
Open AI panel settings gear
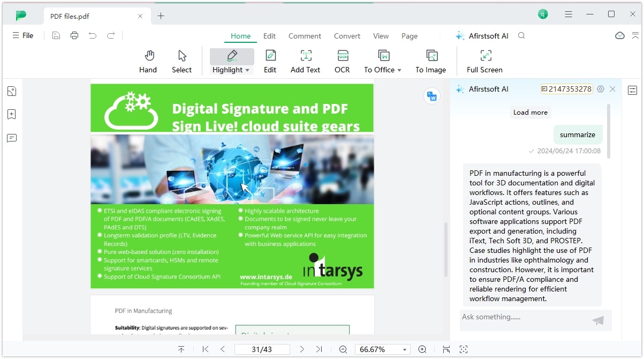tap(601, 89)
